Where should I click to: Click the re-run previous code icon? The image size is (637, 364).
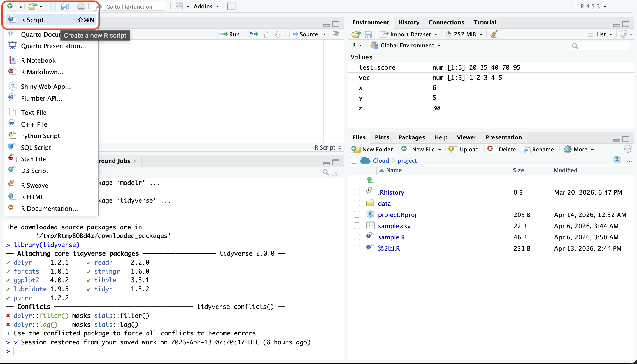click(254, 34)
